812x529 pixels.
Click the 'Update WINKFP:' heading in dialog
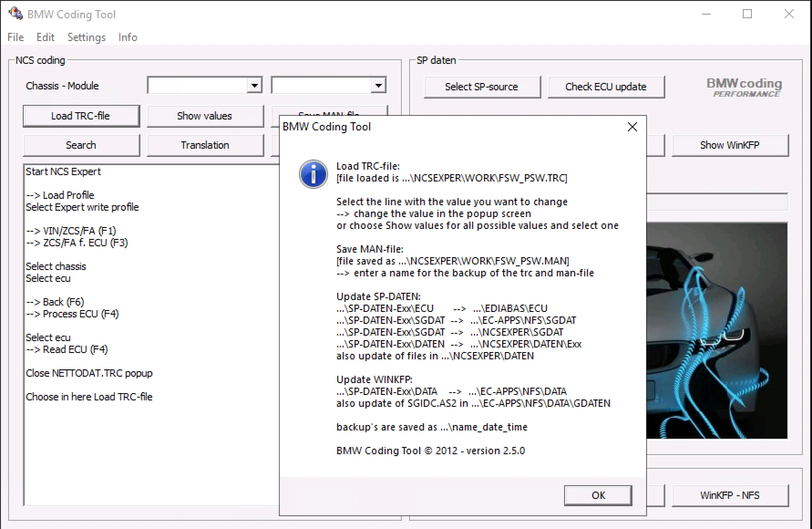pyautogui.click(x=375, y=379)
